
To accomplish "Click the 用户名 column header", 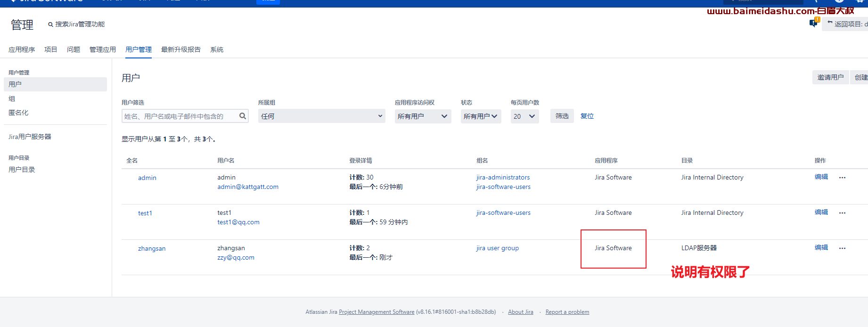I will coord(226,161).
